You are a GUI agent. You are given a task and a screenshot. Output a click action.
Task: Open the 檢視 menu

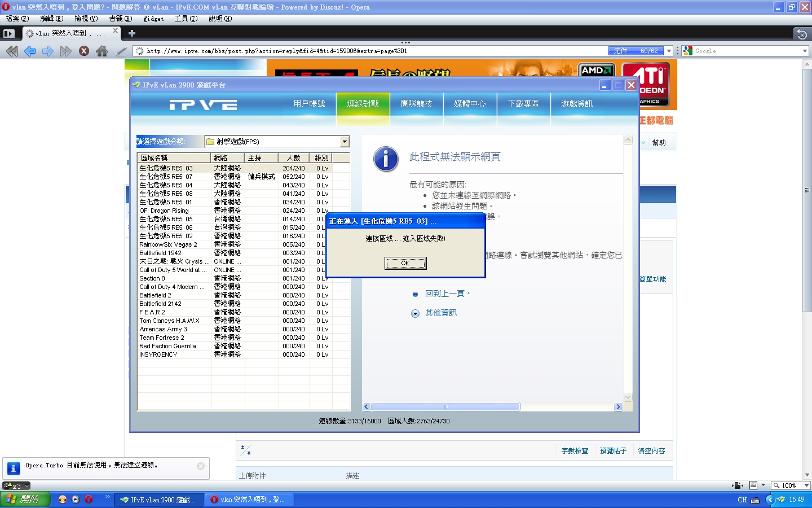pyautogui.click(x=86, y=19)
